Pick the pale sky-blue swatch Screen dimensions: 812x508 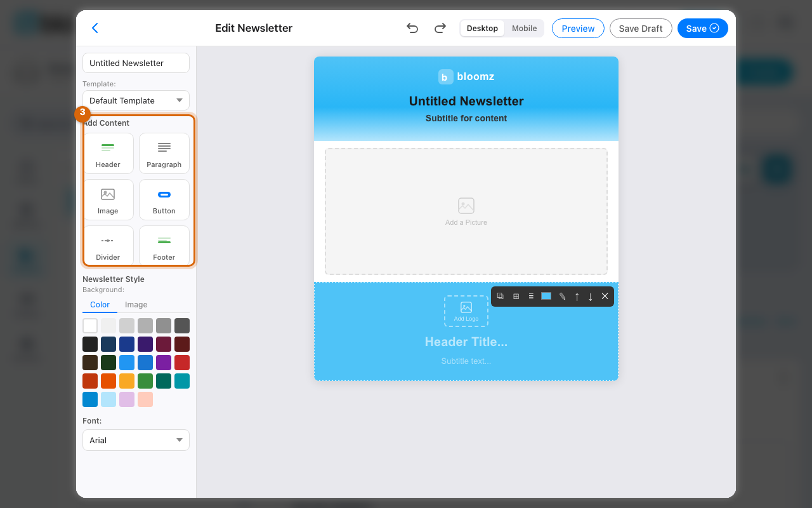[x=108, y=399]
